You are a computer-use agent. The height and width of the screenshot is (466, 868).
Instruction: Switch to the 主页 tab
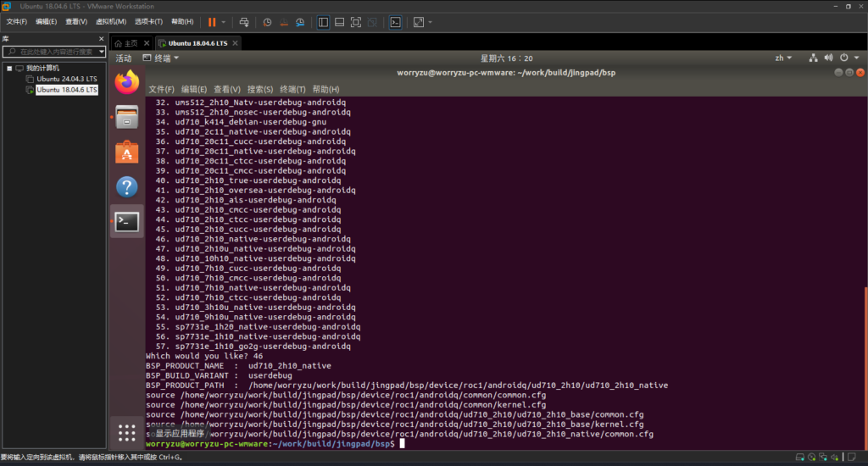coord(125,43)
